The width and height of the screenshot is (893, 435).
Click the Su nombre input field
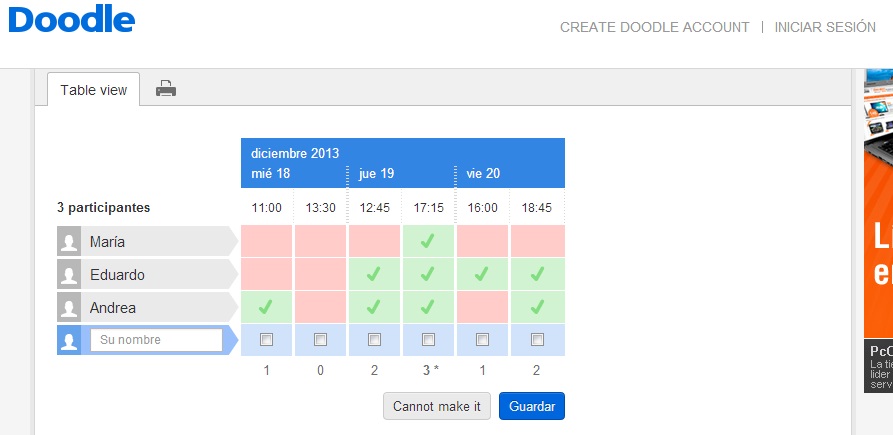pyautogui.click(x=156, y=340)
